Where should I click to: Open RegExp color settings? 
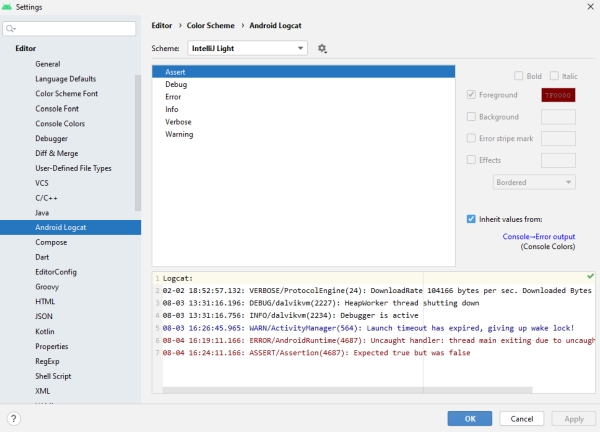(x=47, y=361)
